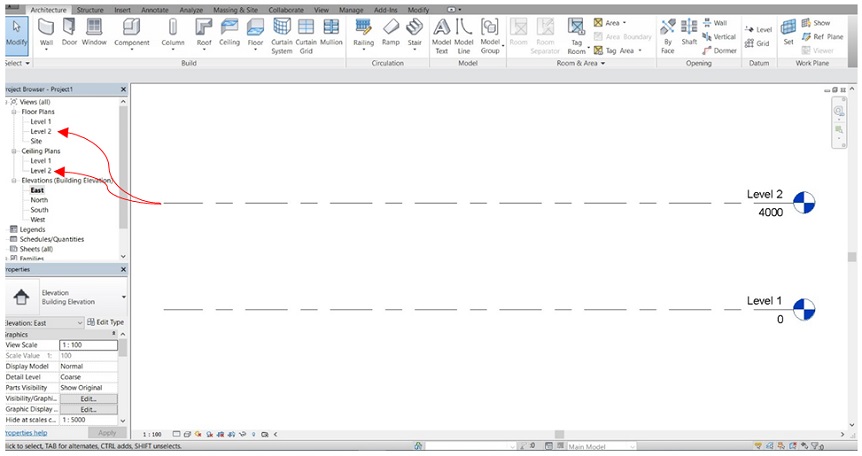Click the Edit Type button

coord(105,322)
